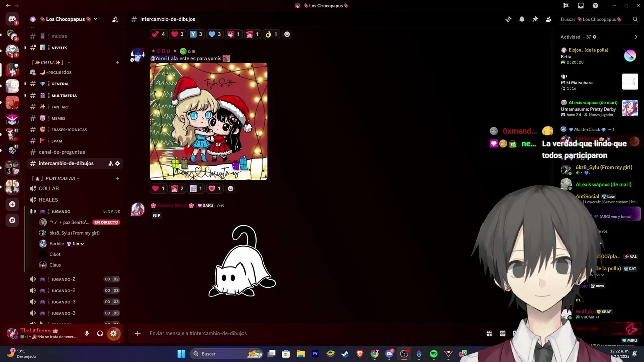Toggle the red heart reaction with 3
Image resolution: width=644 pixels, height=362 pixels.
[177, 34]
